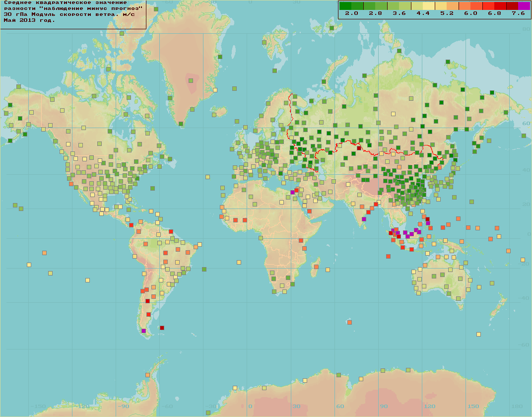This screenshot has width=532, height=417.
Task: Click legend value 6.0
Action: coord(470,13)
